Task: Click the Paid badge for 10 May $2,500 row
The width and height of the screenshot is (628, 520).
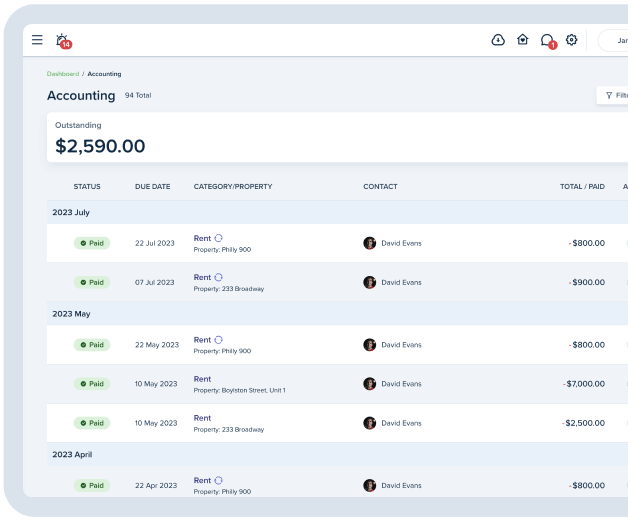Action: tap(92, 423)
